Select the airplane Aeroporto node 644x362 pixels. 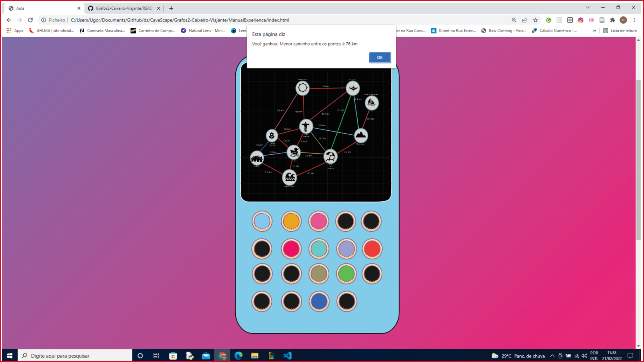(353, 88)
